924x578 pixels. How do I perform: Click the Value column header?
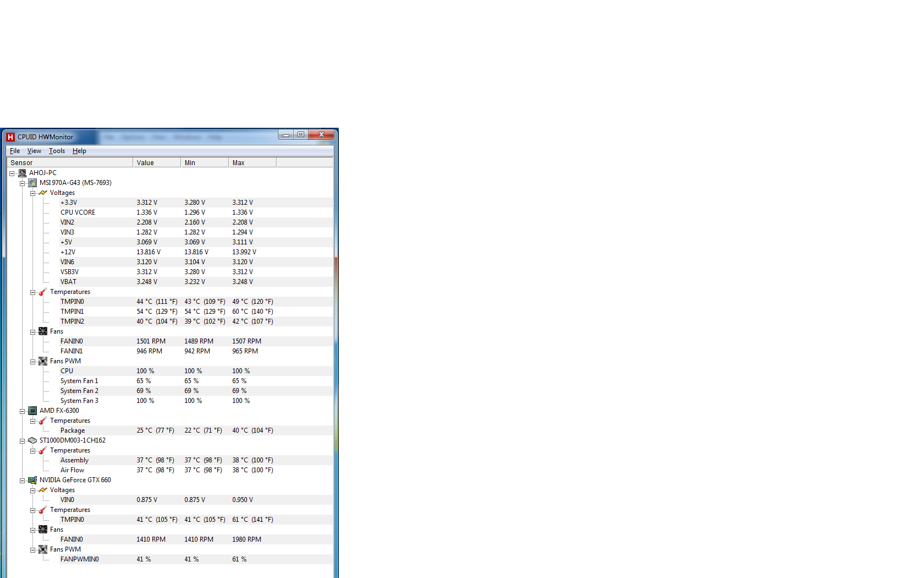[157, 162]
